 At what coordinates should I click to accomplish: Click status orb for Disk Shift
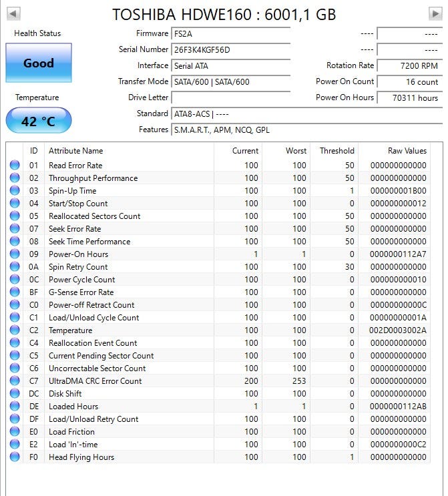click(15, 393)
